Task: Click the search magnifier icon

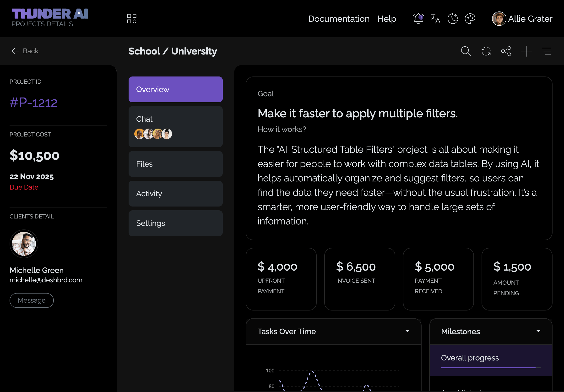Action: pyautogui.click(x=466, y=51)
